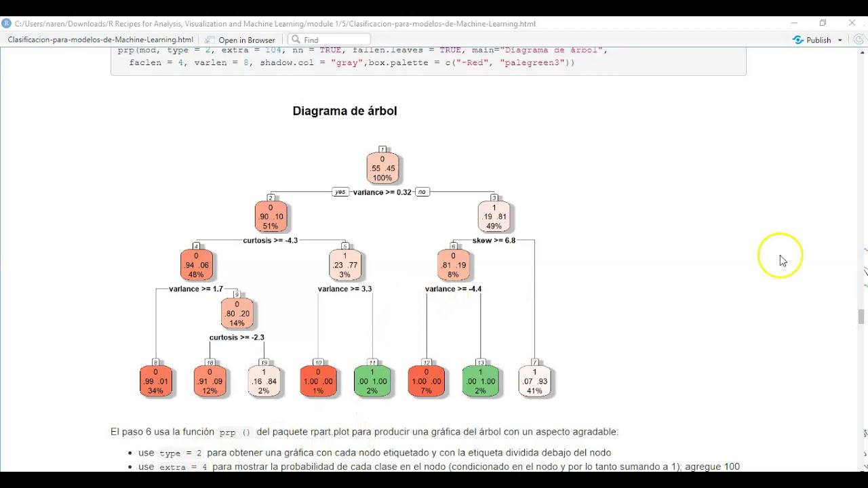
Task: Click the green leaf numbered 13
Action: (x=481, y=382)
